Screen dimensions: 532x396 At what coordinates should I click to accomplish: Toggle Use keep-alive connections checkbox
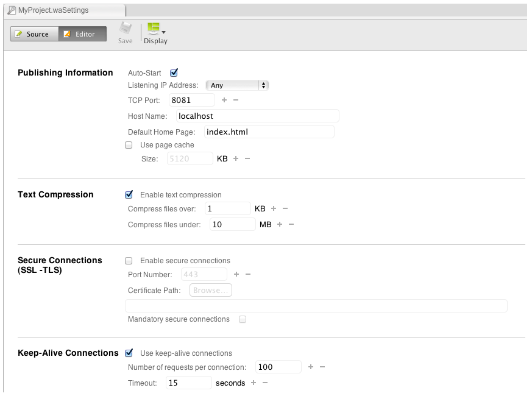[129, 353]
